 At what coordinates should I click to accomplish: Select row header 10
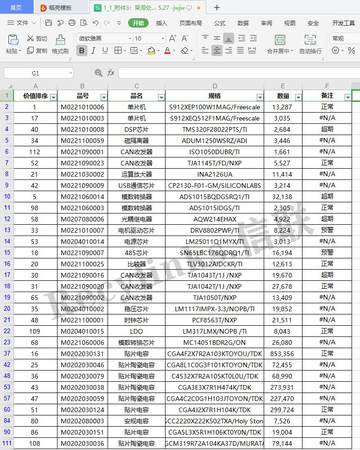(x=7, y=197)
